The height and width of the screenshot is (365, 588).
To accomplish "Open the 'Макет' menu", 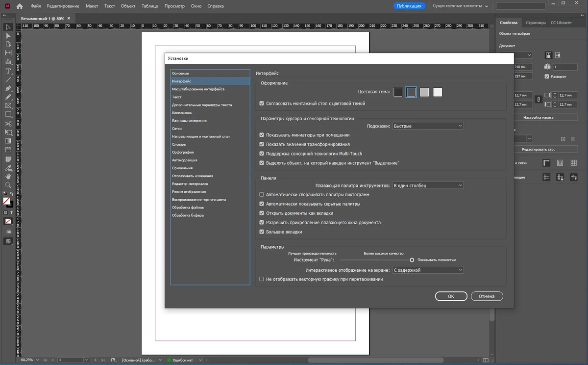I will coord(92,6).
